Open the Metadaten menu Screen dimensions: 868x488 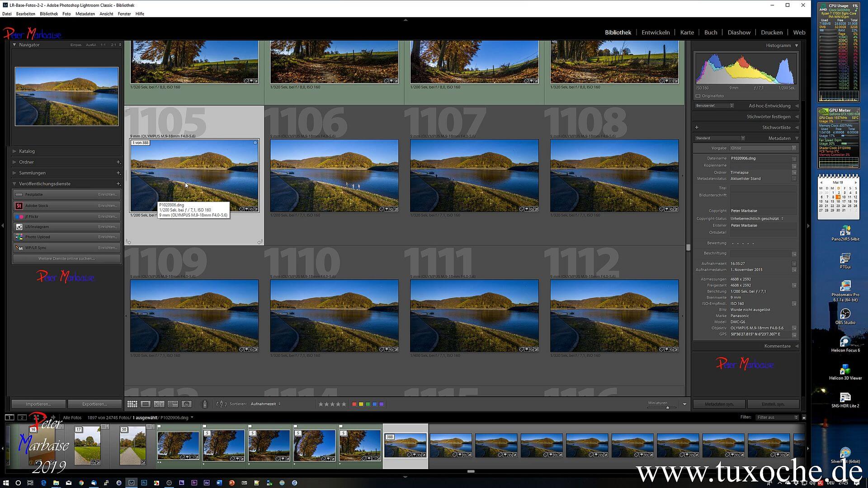point(85,14)
